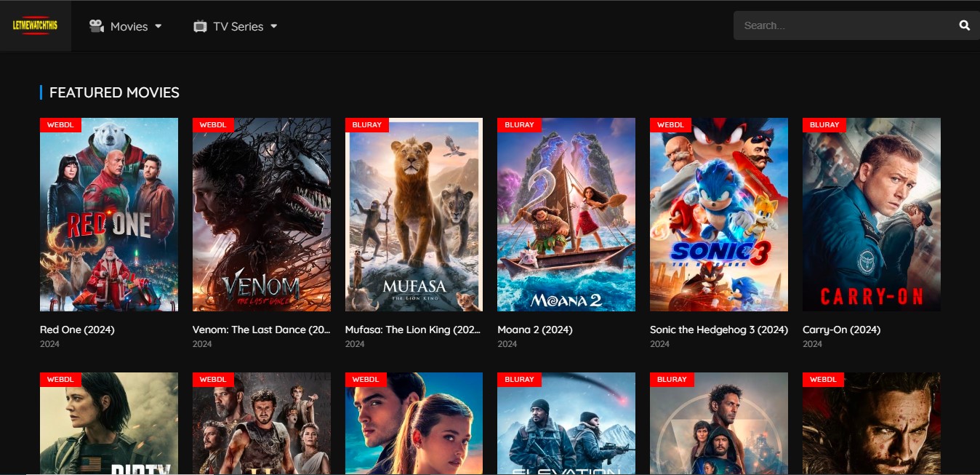The width and height of the screenshot is (980, 475).
Task: Focus the Search input field
Action: 843,25
